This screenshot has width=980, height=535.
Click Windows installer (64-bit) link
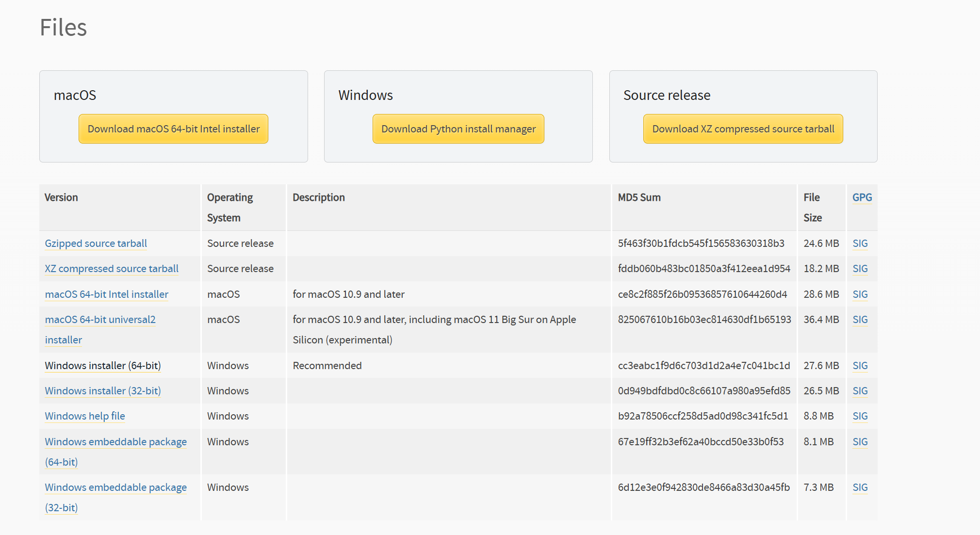point(102,366)
